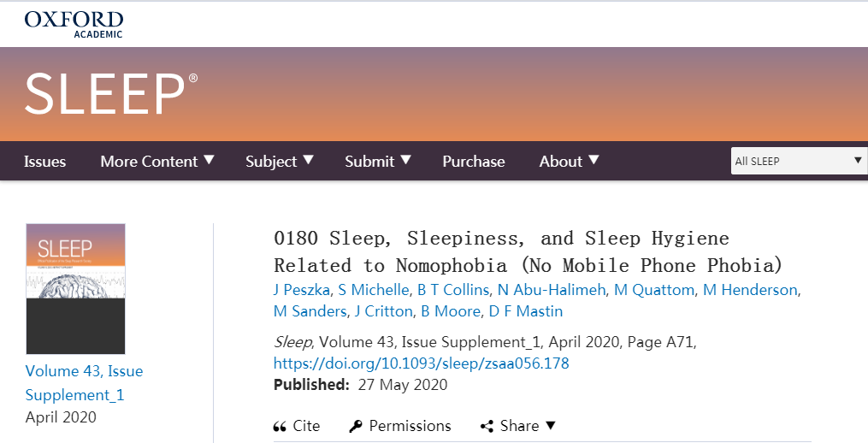Open Volume 43, Issue Supplement_1 link
Image resolution: width=868 pixels, height=443 pixels.
[x=84, y=382]
